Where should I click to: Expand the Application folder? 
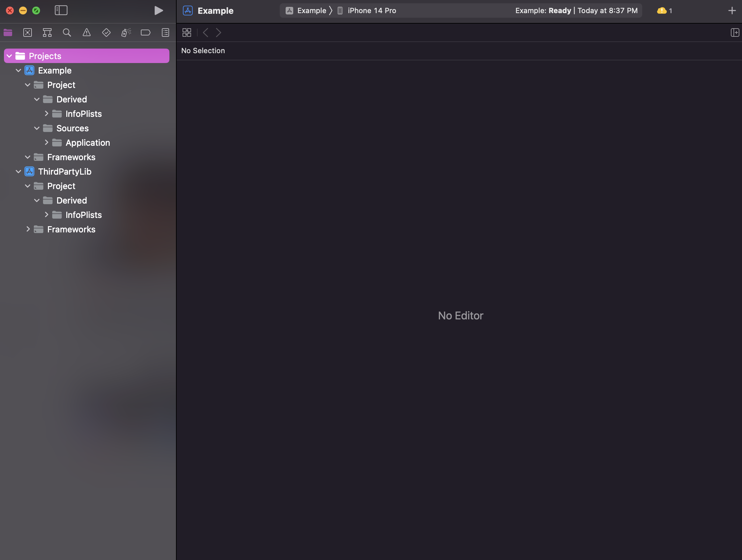pyautogui.click(x=46, y=142)
